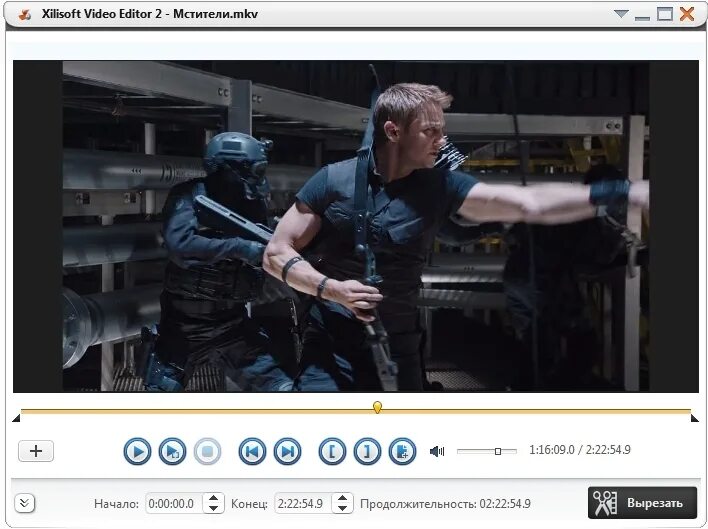Click the Продолжительность: 02:22:54.9 duration text
708x529 pixels.
point(445,504)
